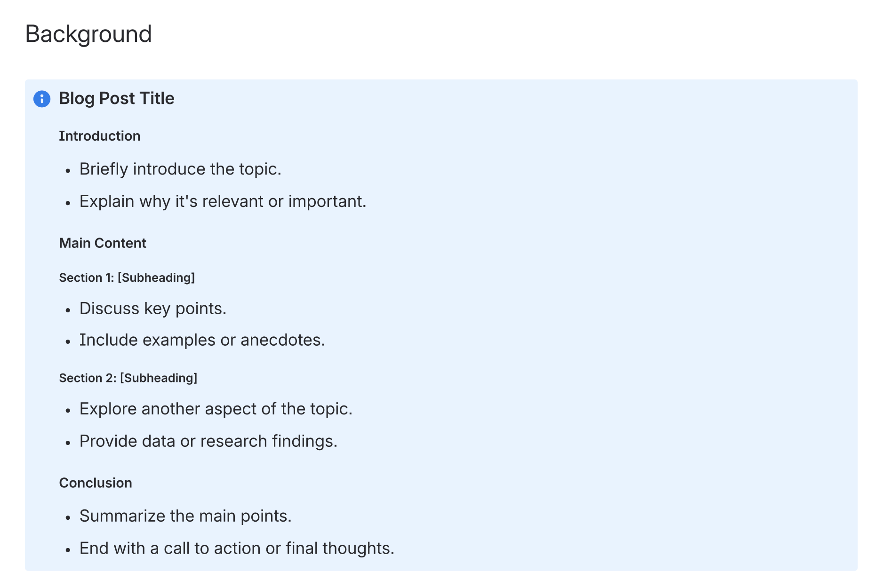880x588 pixels.
Task: Click bullet marker before 'Discuss key points'
Action: coord(68,310)
